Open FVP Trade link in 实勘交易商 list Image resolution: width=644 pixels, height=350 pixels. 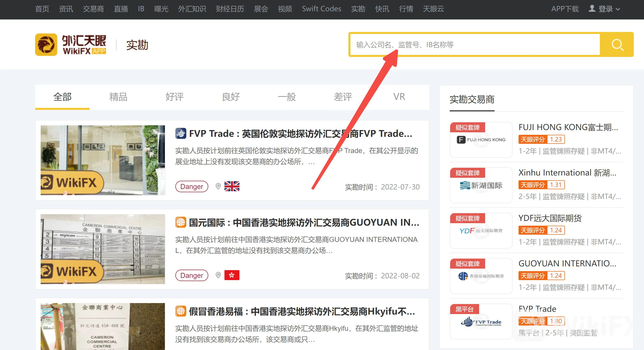point(537,309)
